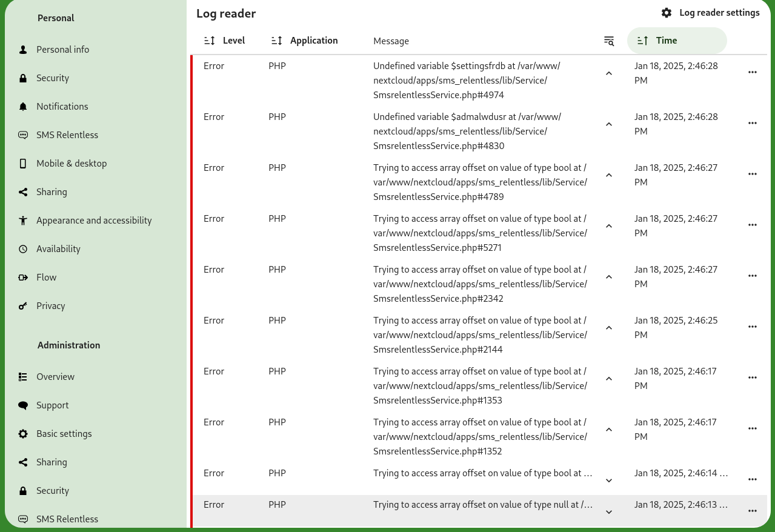Click the Availability clock icon
Viewport: 775px width, 532px height.
point(23,249)
